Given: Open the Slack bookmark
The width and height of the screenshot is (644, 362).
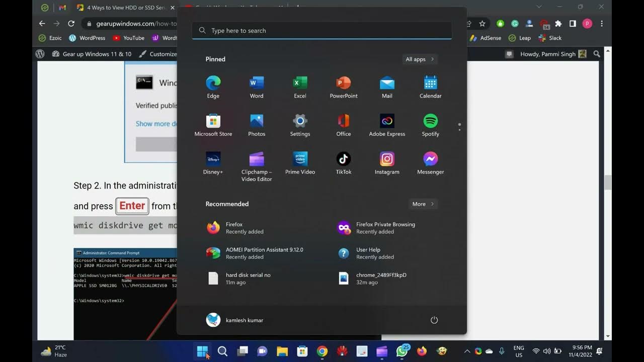Looking at the screenshot, I should pos(550,38).
